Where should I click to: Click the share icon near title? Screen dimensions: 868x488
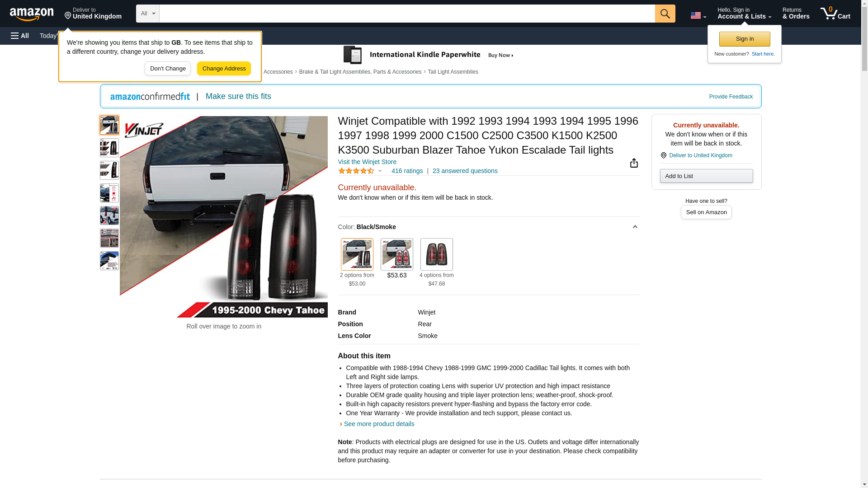[x=634, y=163]
